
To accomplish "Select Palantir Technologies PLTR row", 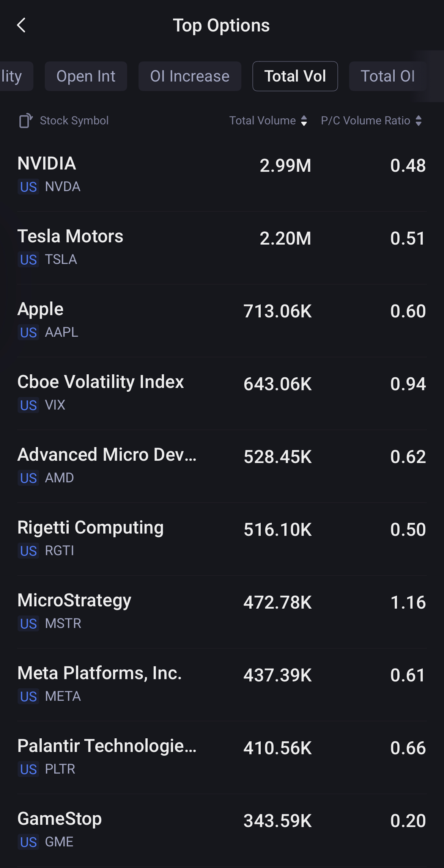I will [x=222, y=757].
